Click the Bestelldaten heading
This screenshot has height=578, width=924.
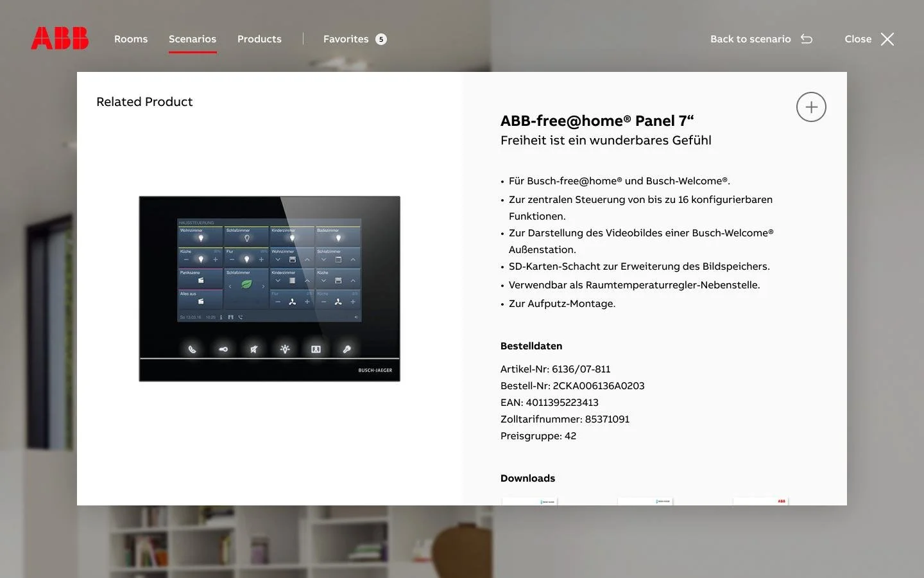[531, 346]
